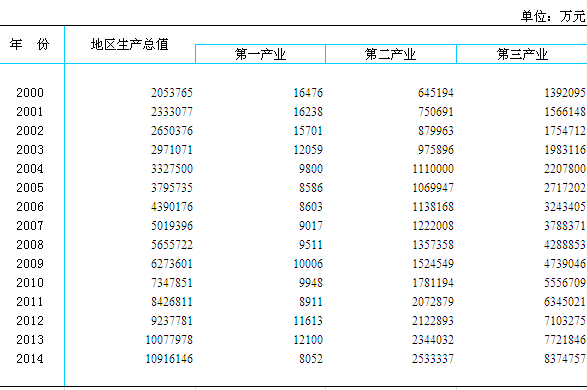
Task: Click GDP value 10916146 for 2014
Action: [169, 359]
